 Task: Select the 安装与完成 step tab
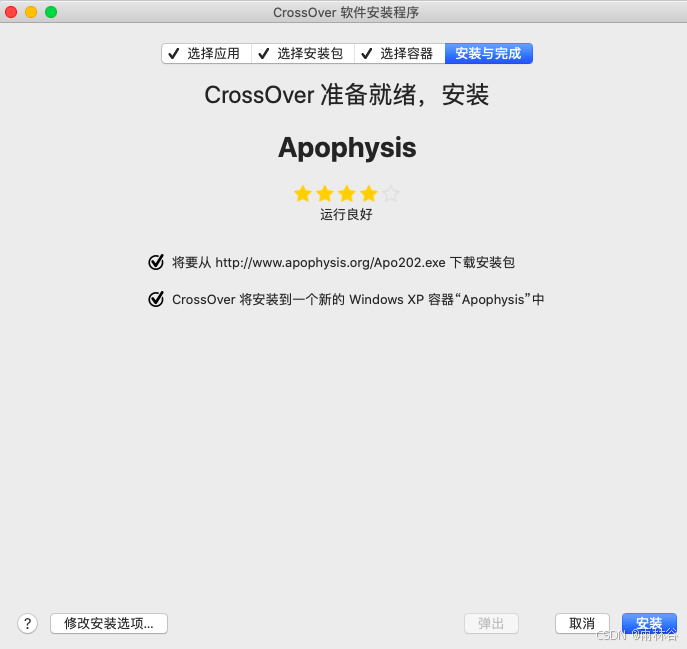click(x=489, y=53)
